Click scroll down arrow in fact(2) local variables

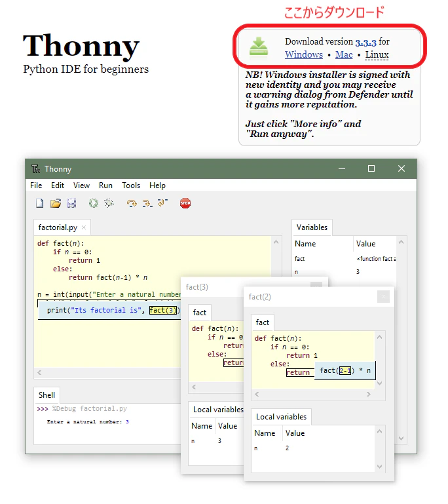[380, 467]
